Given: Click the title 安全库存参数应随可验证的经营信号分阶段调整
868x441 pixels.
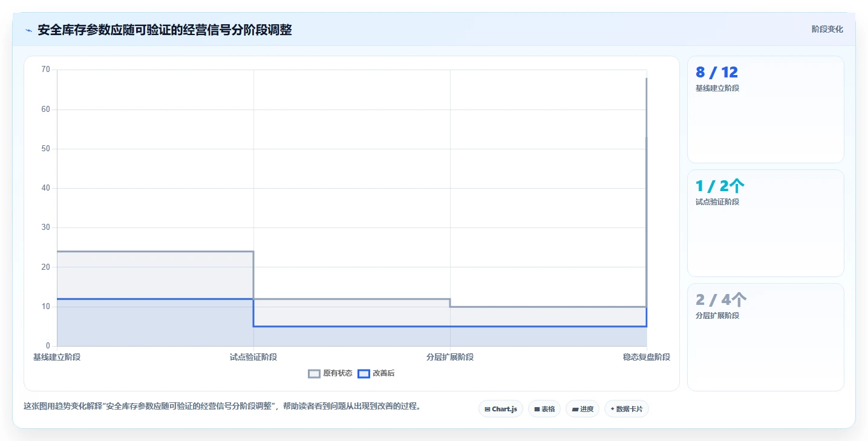Looking at the screenshot, I should tap(165, 30).
